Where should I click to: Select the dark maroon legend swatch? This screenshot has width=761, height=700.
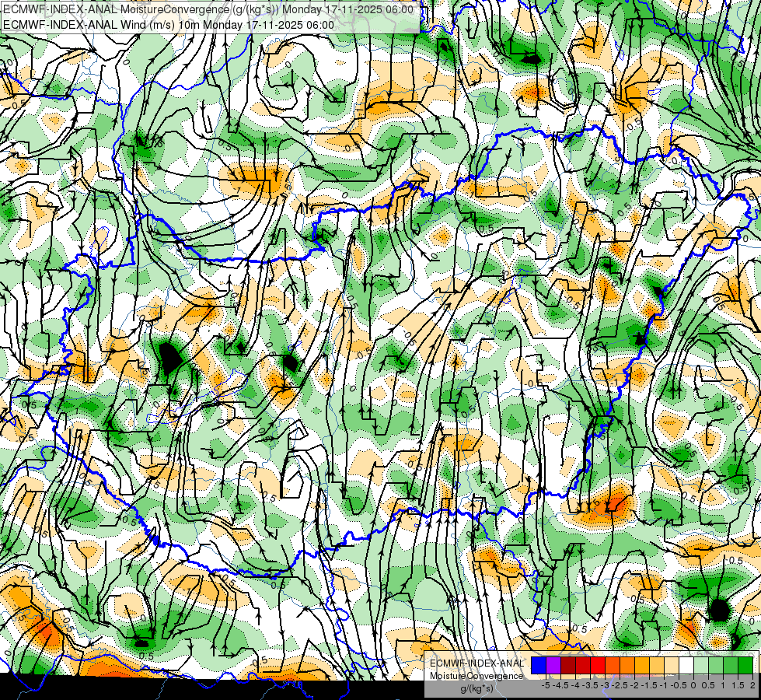[x=568, y=665]
